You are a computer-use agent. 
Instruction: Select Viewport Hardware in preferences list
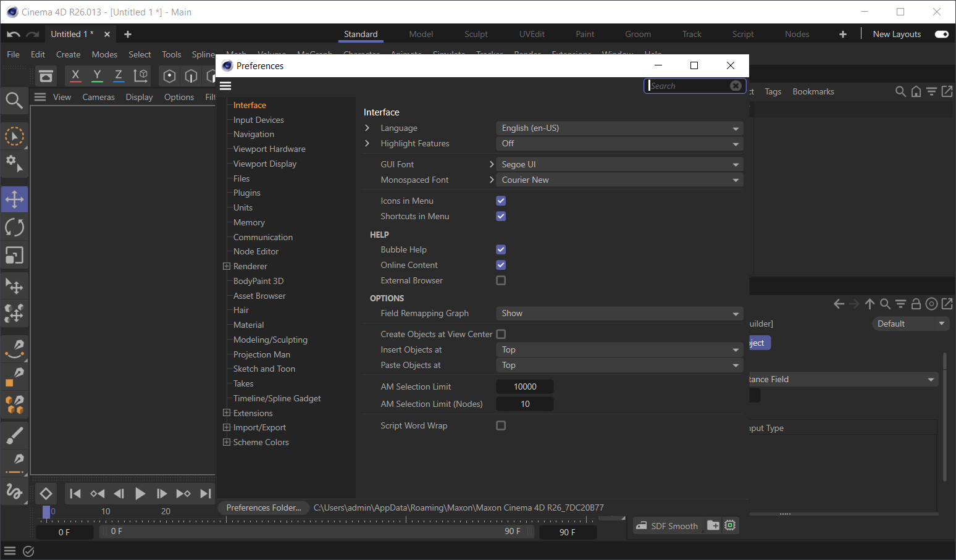tap(269, 149)
